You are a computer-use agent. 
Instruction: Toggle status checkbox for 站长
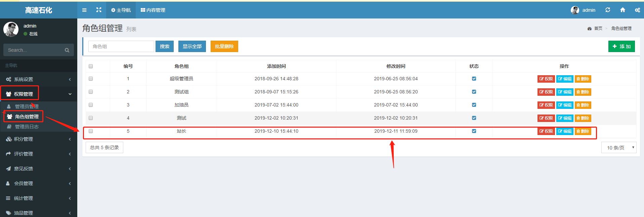pyautogui.click(x=474, y=131)
